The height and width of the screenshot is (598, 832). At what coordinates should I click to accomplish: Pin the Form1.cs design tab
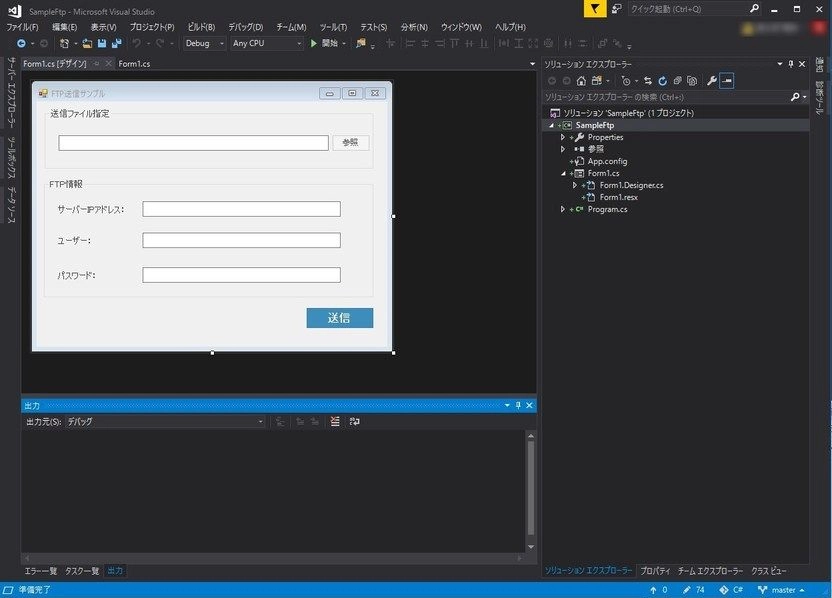click(96, 64)
